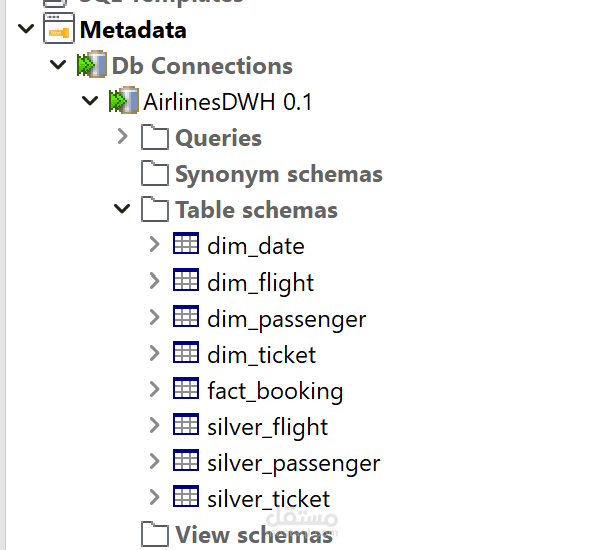Click the fact_booking table icon
Image resolution: width=604 pixels, height=550 pixels.
186,389
